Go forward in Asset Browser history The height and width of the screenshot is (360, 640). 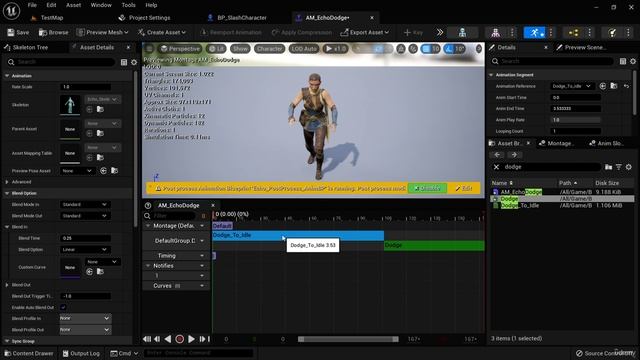tap(514, 155)
